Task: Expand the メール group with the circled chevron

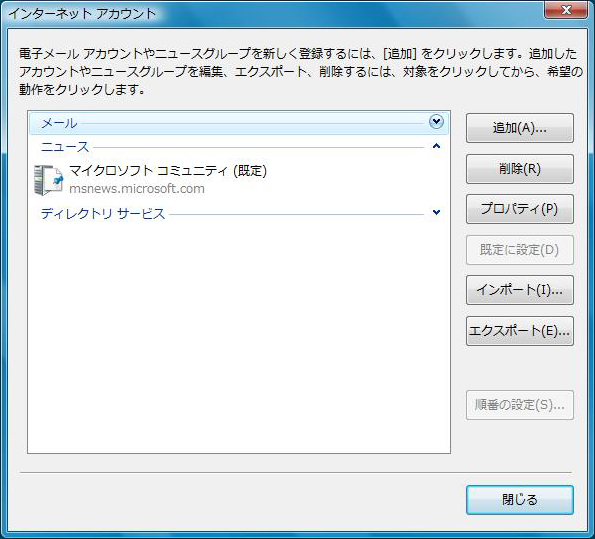Action: coord(436,122)
